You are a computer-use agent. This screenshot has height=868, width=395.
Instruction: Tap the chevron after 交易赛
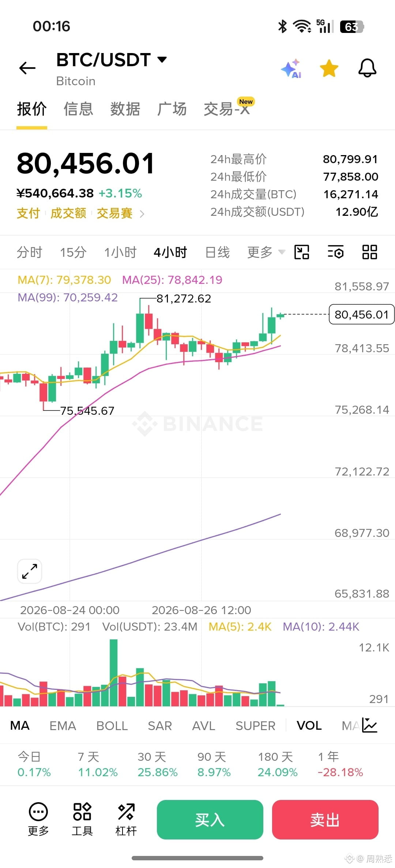tap(142, 214)
